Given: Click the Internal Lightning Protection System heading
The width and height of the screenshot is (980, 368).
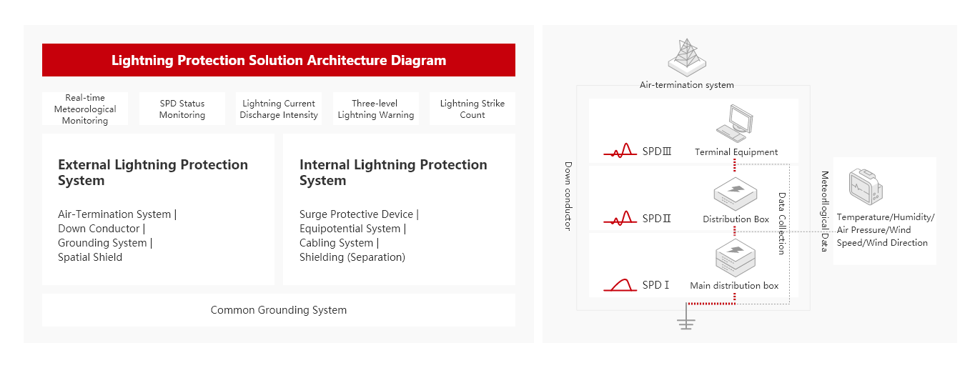Looking at the screenshot, I should tap(393, 172).
